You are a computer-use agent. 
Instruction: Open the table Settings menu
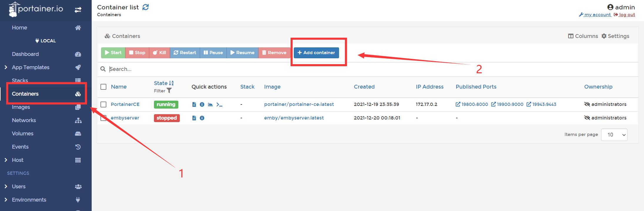pos(615,36)
